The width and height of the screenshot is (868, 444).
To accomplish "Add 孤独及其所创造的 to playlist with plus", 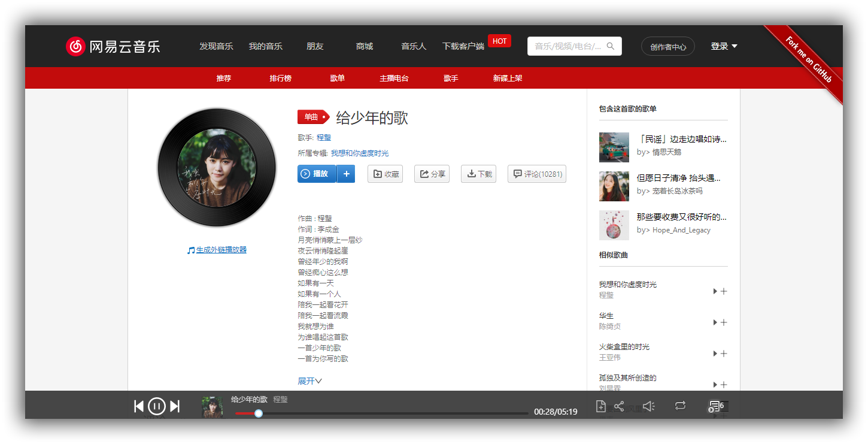I will [724, 385].
